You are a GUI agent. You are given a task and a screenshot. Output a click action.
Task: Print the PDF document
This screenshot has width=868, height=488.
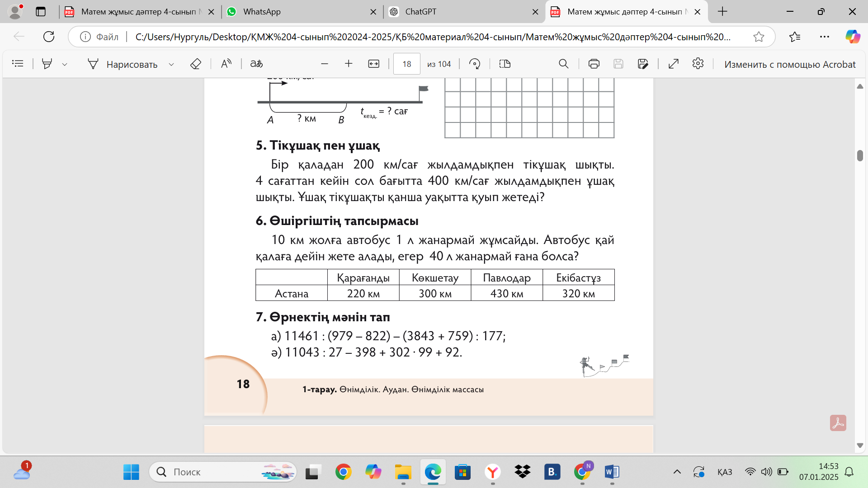point(594,64)
